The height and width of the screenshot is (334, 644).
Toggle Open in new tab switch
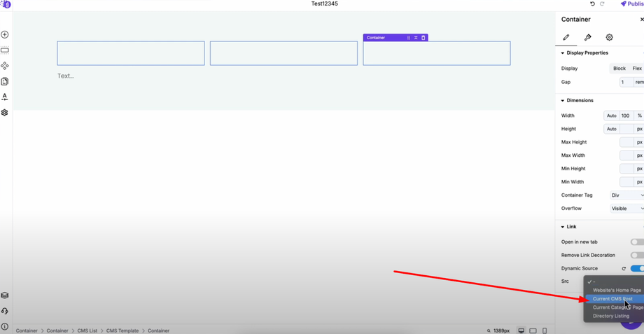pos(637,242)
